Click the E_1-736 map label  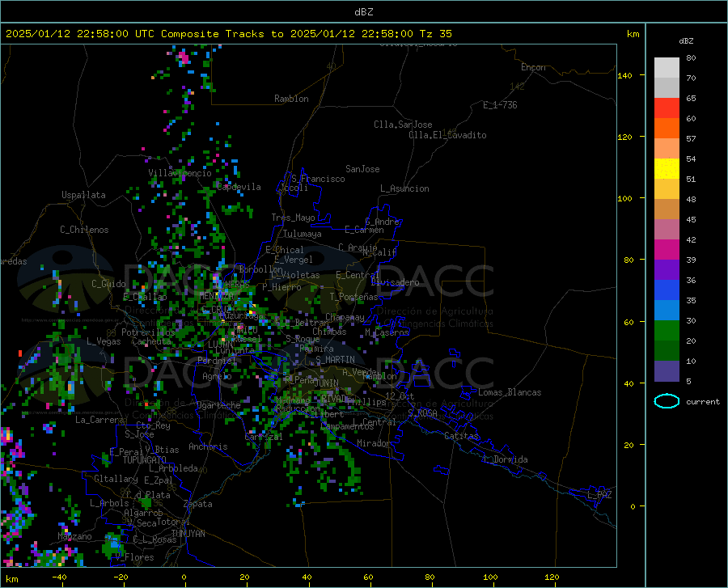click(x=500, y=105)
